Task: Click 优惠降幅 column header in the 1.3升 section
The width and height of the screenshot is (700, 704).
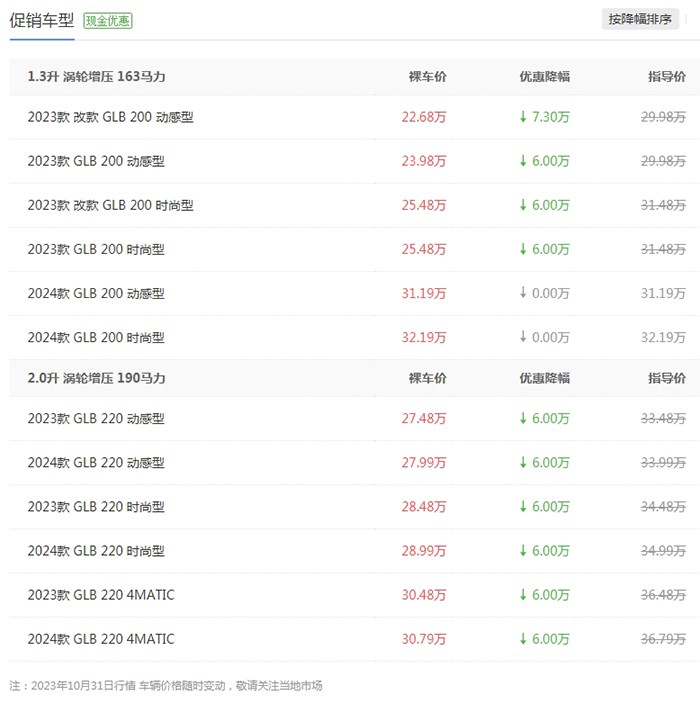Action: pos(545,77)
